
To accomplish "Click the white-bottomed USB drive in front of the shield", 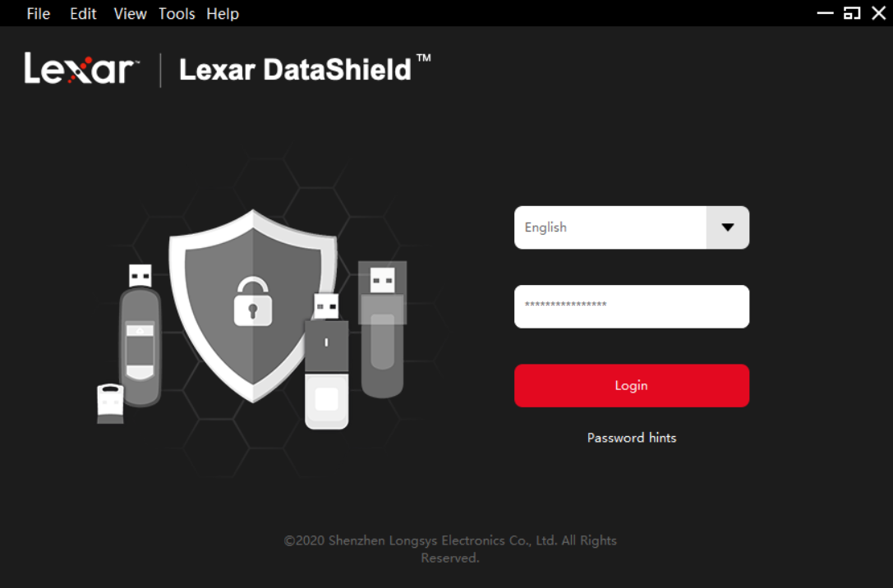I will (326, 361).
